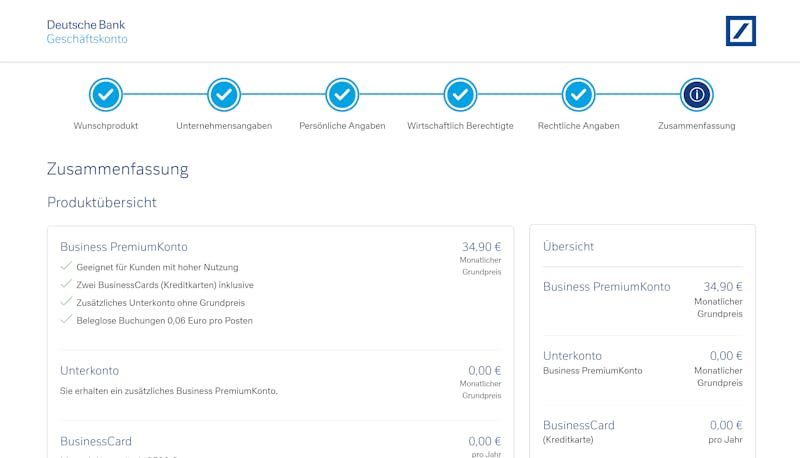Click the Deutsche Bank logo icon
The height and width of the screenshot is (458, 800).
(x=741, y=31)
